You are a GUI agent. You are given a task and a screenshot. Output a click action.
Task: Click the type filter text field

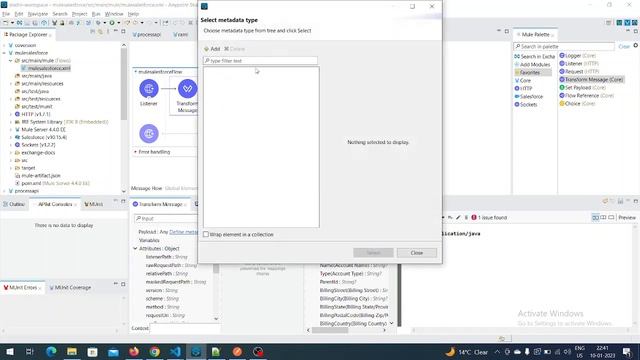(260, 61)
